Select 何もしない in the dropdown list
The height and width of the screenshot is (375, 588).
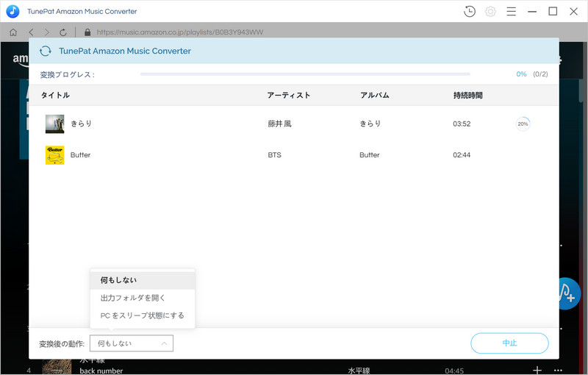(x=143, y=280)
